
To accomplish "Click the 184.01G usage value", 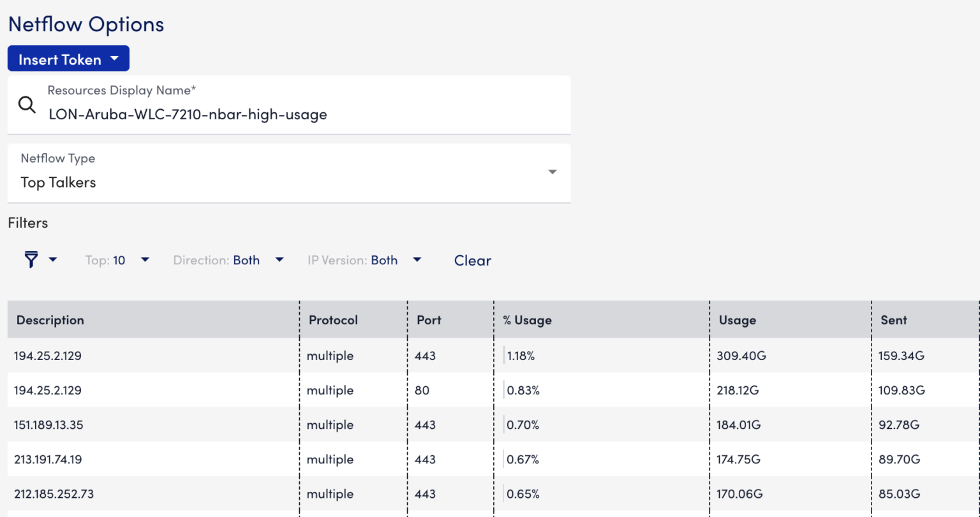I will (739, 425).
